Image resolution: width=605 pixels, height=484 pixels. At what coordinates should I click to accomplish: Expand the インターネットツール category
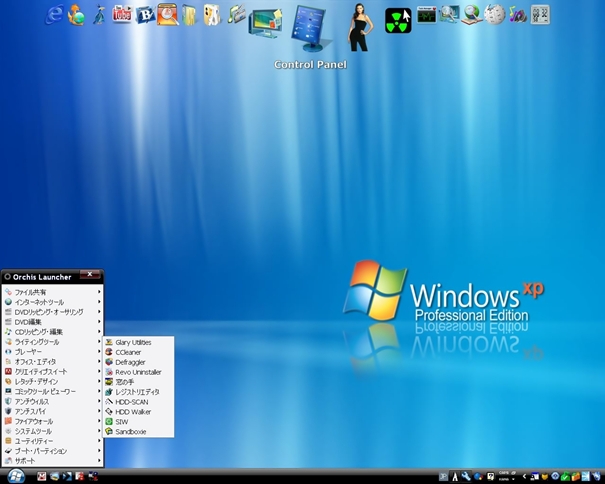pyautogui.click(x=52, y=302)
